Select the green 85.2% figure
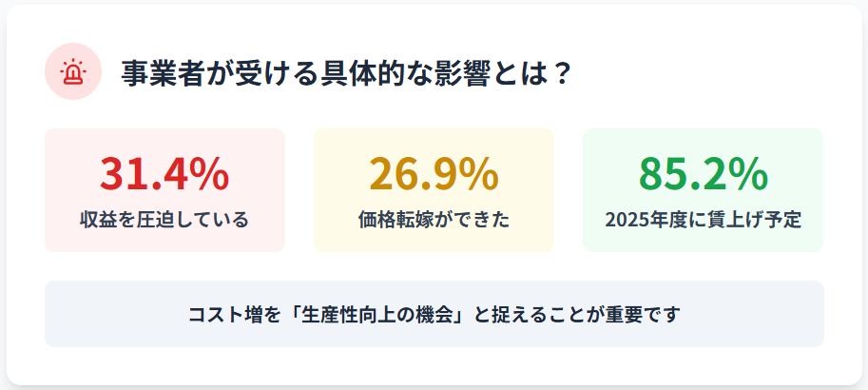868x390 pixels. 703,173
